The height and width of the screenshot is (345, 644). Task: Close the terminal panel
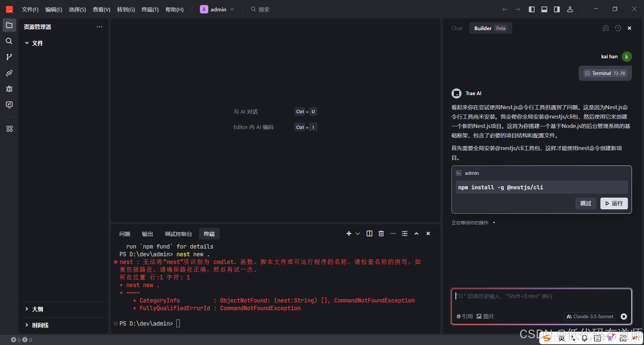tap(428, 233)
